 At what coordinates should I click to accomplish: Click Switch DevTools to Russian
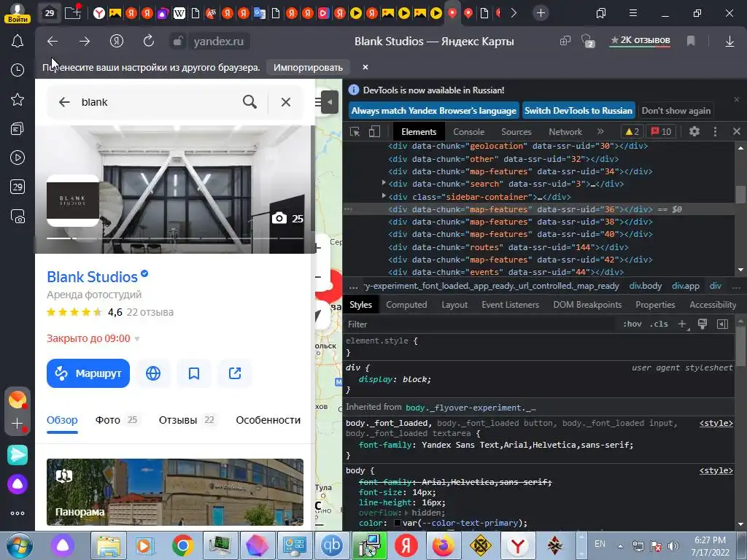coord(578,111)
